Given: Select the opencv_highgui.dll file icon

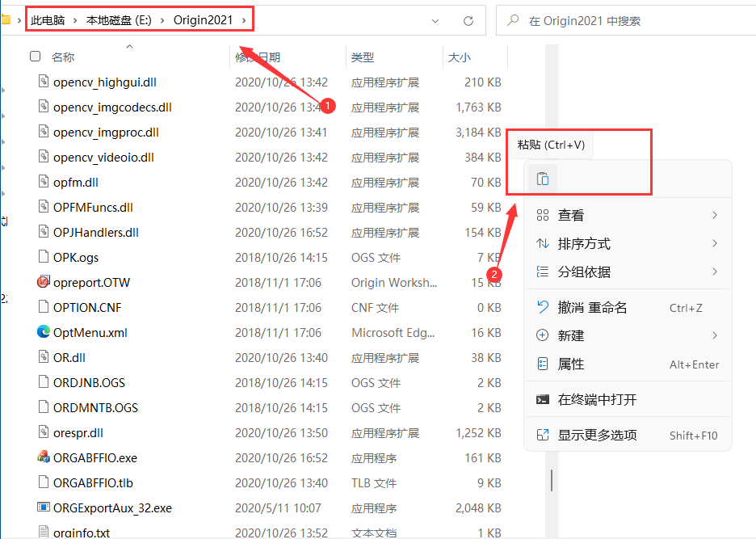Looking at the screenshot, I should tap(44, 81).
